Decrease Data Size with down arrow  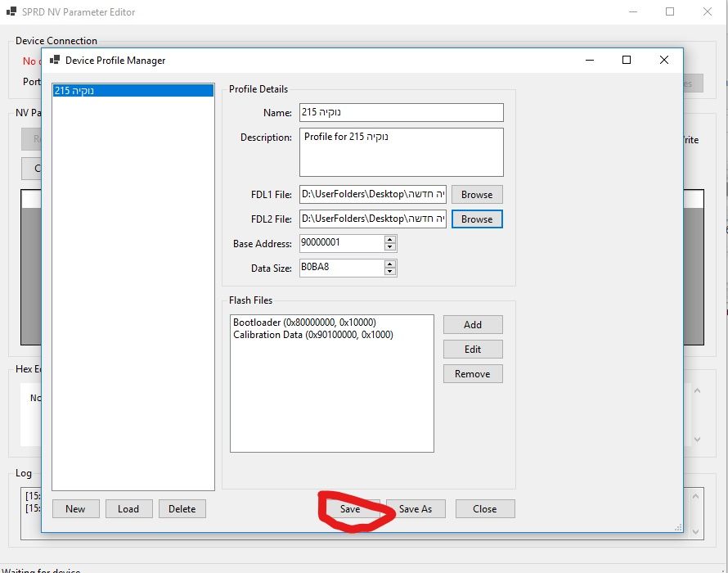pyautogui.click(x=390, y=272)
